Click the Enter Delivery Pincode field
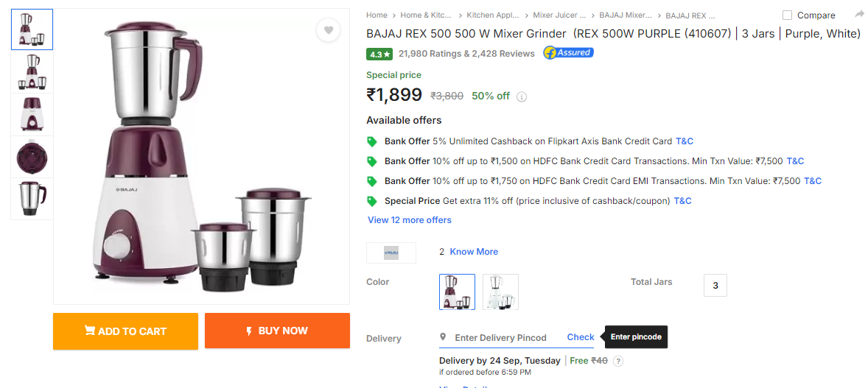The image size is (868, 388). point(500,338)
